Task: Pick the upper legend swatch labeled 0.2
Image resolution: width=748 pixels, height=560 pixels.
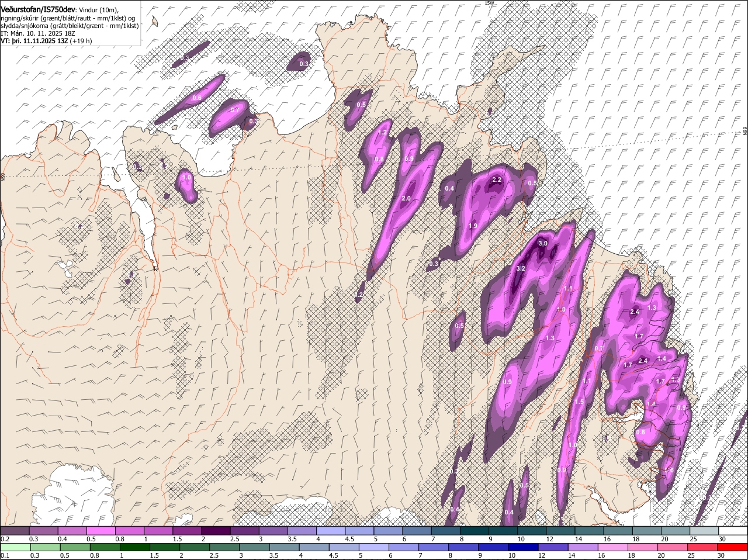Action: [15, 530]
